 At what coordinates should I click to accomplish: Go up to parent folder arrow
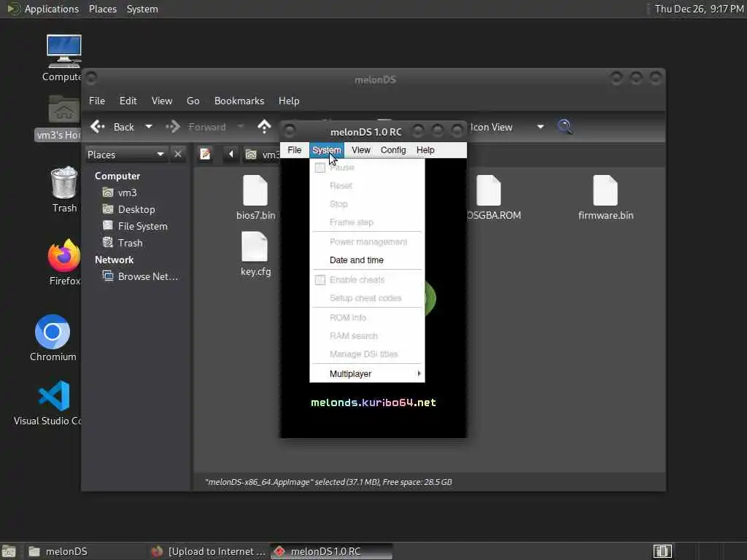click(x=264, y=127)
